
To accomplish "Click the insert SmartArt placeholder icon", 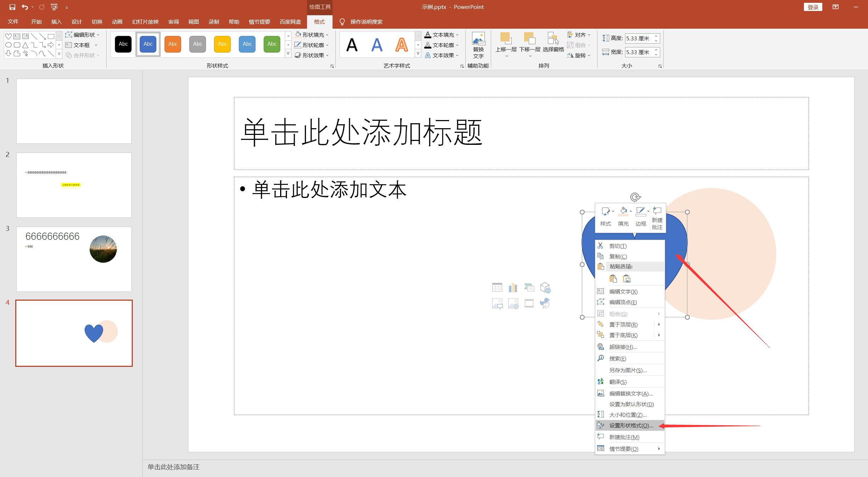I will (x=529, y=288).
